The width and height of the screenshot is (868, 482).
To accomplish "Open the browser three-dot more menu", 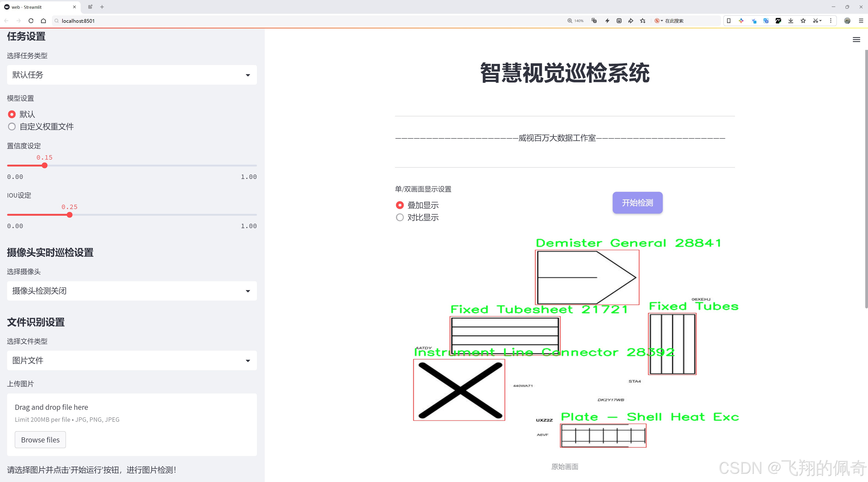I will (831, 20).
